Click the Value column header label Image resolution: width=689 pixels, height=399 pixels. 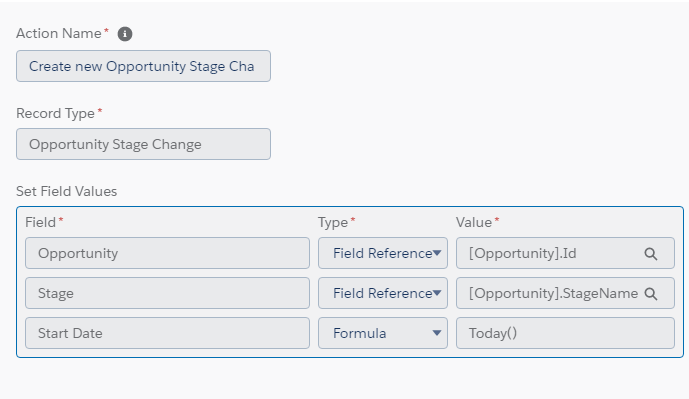473,222
